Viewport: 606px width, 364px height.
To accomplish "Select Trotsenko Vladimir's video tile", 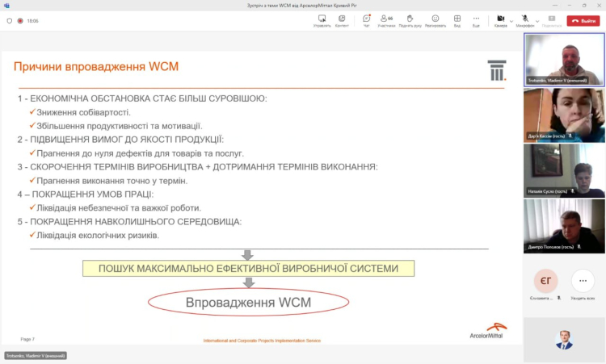I will [564, 60].
